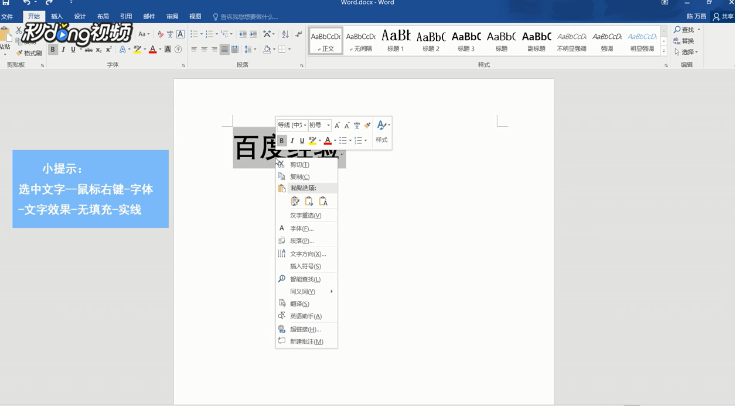Choose 剪切(T) from the context menu
Viewport: 735px width, 406px height.
(x=307, y=165)
